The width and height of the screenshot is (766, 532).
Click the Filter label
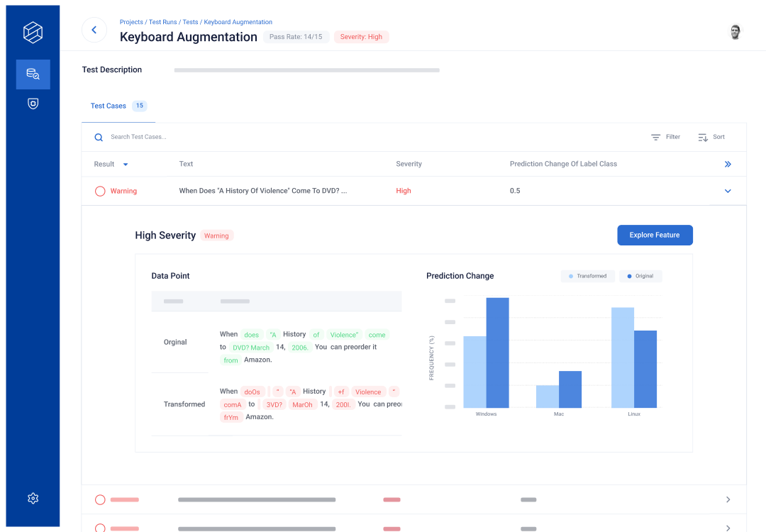coord(672,137)
